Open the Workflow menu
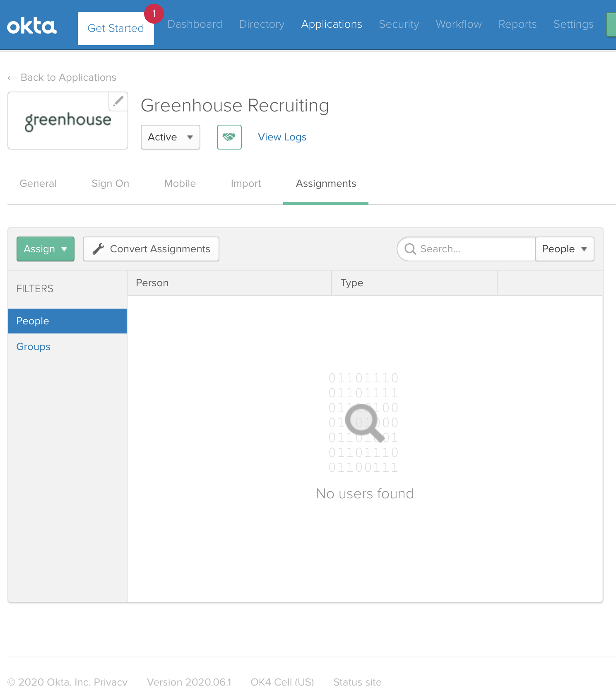This screenshot has height=686, width=616. (x=459, y=24)
